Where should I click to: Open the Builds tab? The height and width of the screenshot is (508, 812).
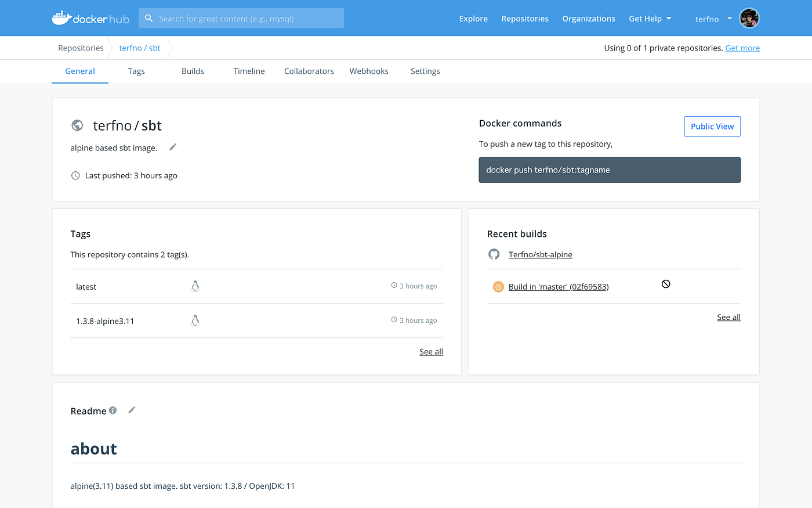[x=193, y=71]
